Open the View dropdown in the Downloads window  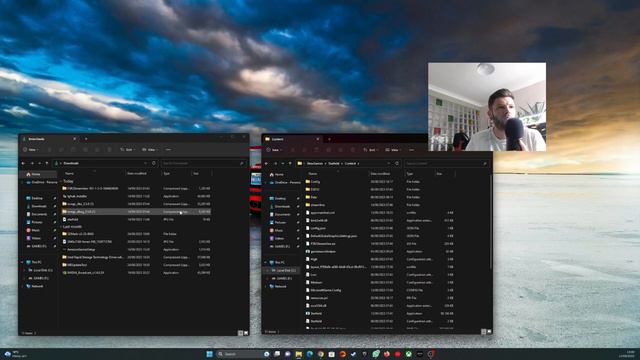(x=150, y=150)
